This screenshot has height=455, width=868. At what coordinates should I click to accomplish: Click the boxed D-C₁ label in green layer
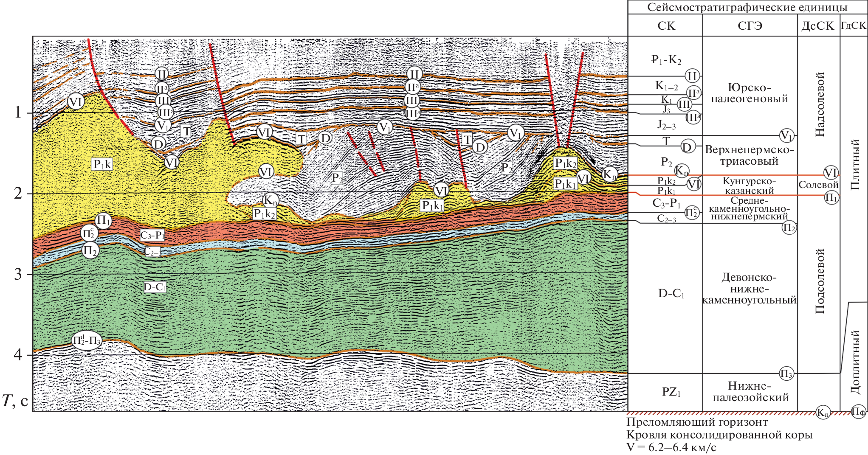point(155,287)
